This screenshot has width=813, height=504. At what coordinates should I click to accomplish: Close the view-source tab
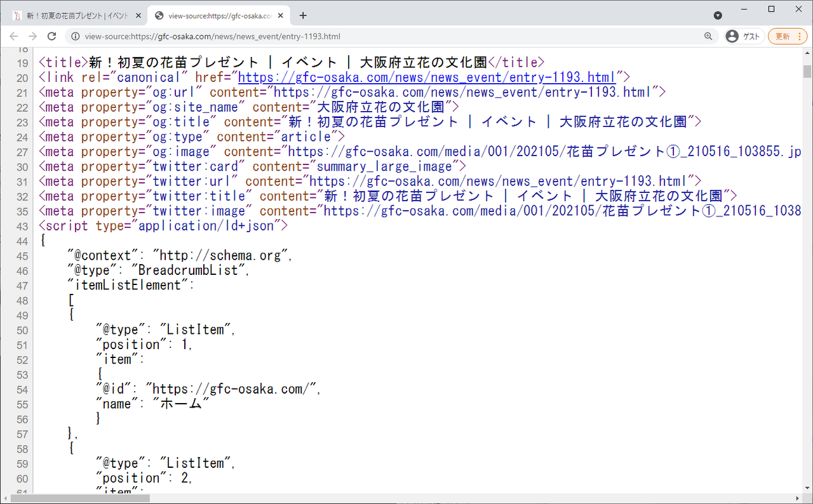(280, 15)
